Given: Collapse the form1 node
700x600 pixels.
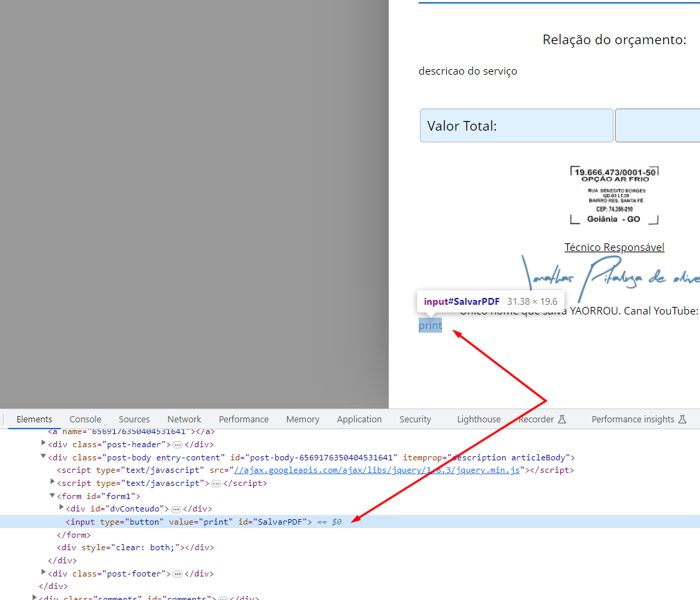Looking at the screenshot, I should 53,495.
